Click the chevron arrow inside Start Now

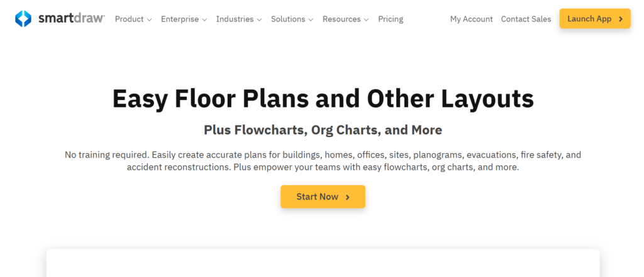pos(348,197)
